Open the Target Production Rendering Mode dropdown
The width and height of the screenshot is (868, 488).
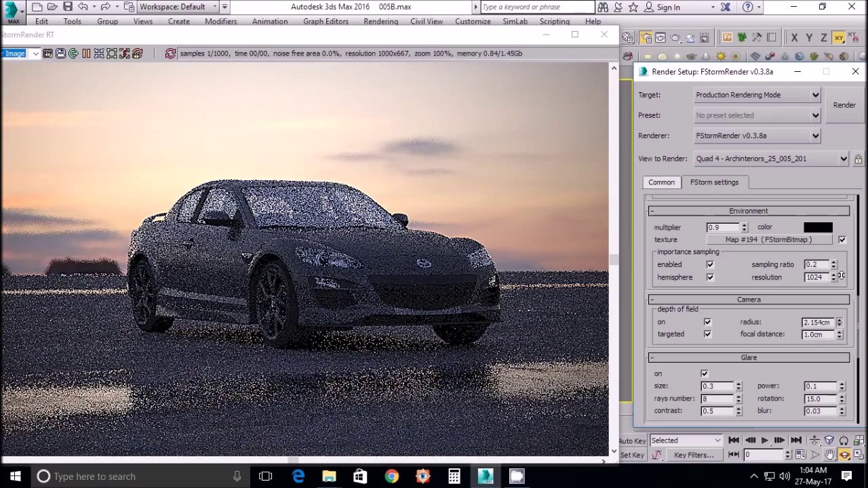(757, 95)
